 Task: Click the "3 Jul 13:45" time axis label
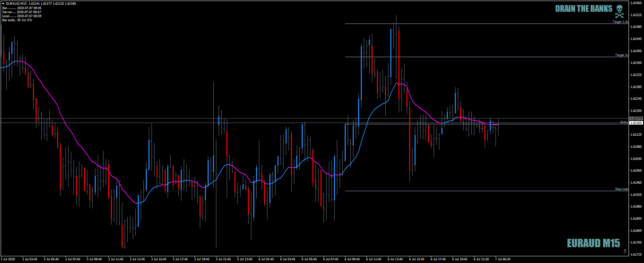click(x=137, y=259)
